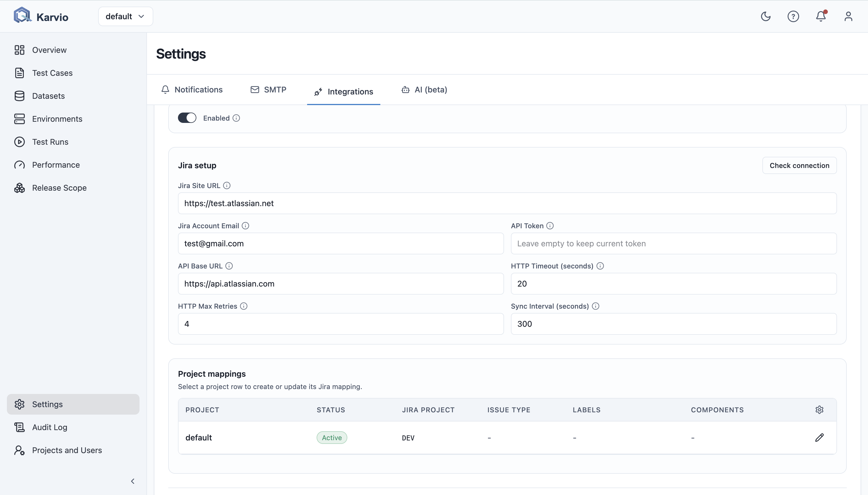Open the notifications bell in header
This screenshot has width=868, height=495.
coord(821,16)
